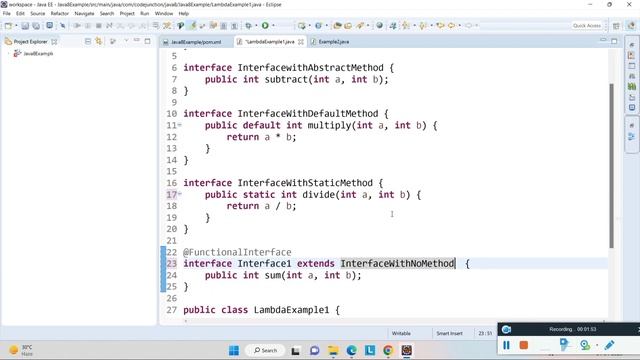Click the Eclipse taskbar icon

click(407, 350)
